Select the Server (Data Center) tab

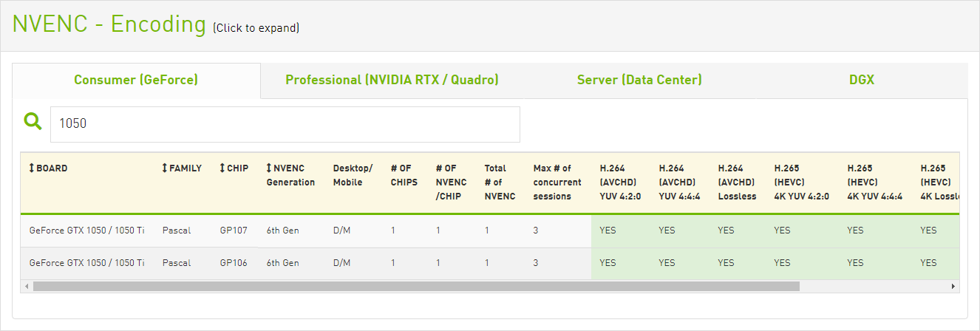[x=639, y=80]
